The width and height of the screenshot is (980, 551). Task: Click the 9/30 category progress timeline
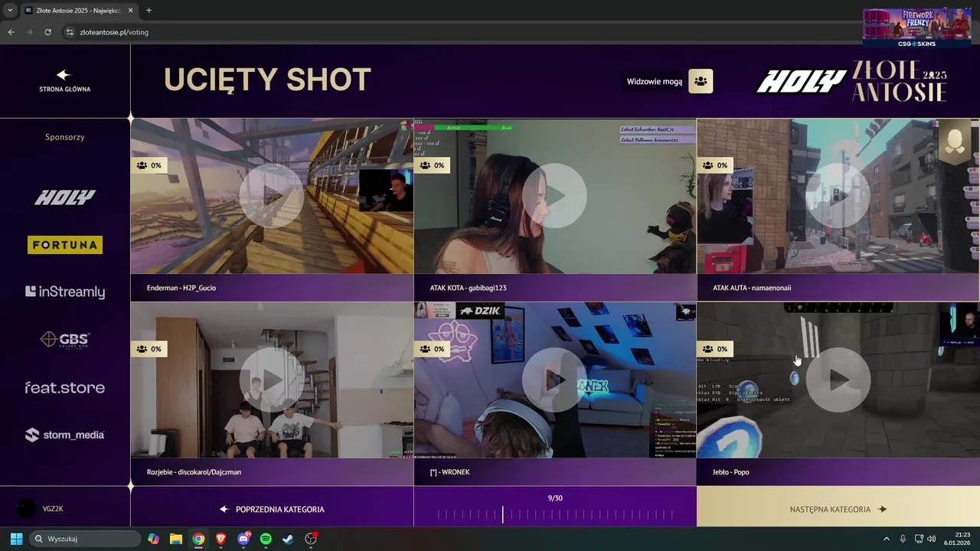pyautogui.click(x=555, y=514)
